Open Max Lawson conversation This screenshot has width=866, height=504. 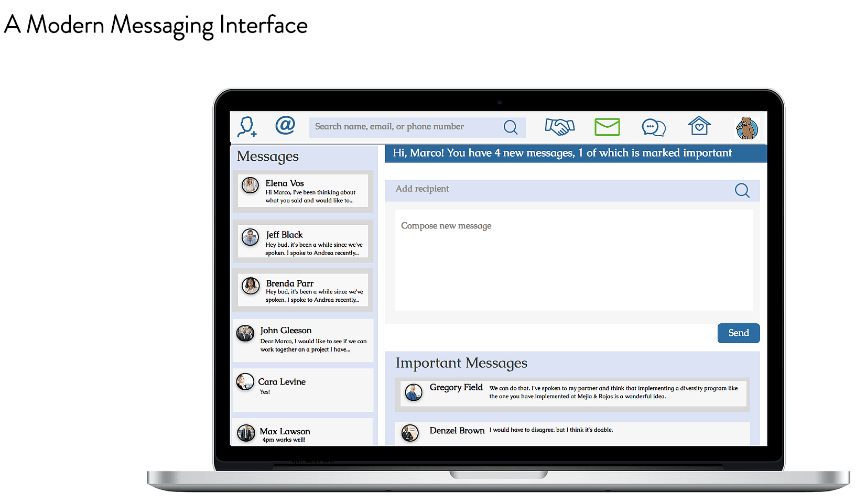(303, 432)
